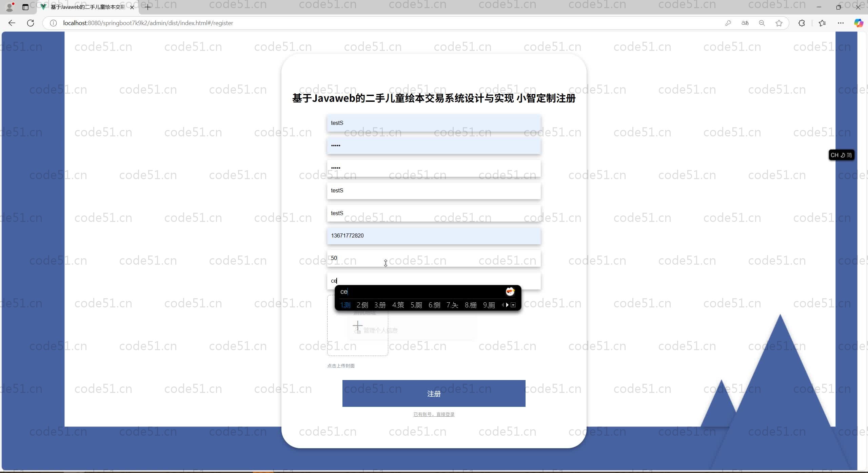Click the 已有账号，直接登录 link
The width and height of the screenshot is (868, 473).
[x=434, y=414]
